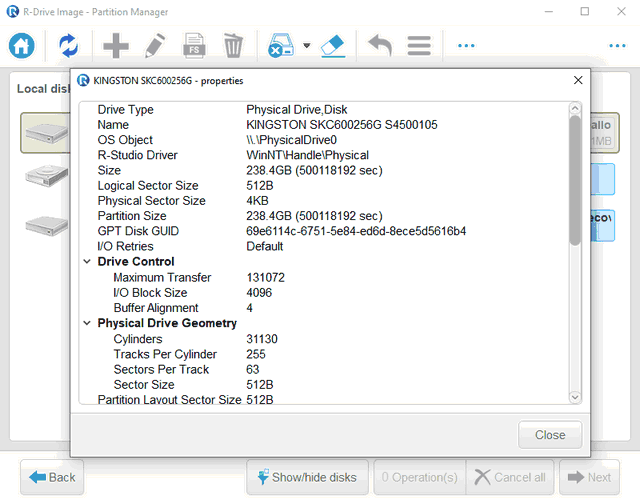The image size is (640, 504).
Task: Select the Logical Sector Size row
Action: (324, 185)
